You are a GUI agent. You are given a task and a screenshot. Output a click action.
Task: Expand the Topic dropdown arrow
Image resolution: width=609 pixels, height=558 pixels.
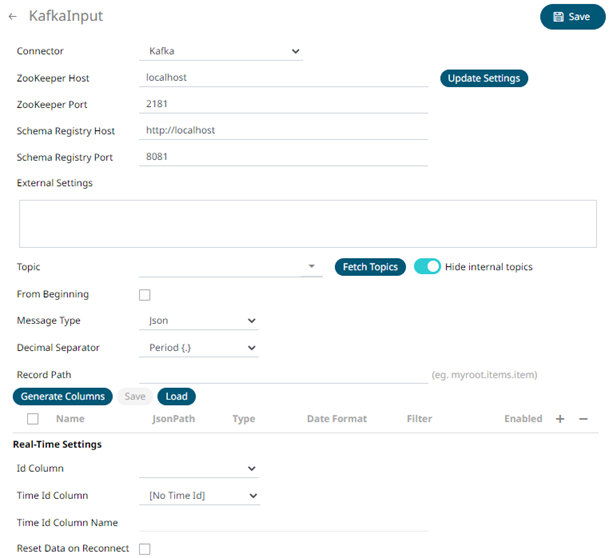tap(312, 267)
